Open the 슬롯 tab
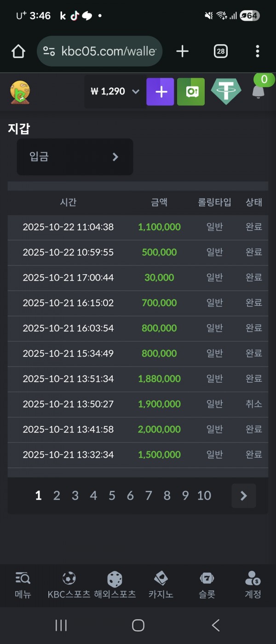Image resolution: width=276 pixels, height=644 pixels. click(x=207, y=584)
